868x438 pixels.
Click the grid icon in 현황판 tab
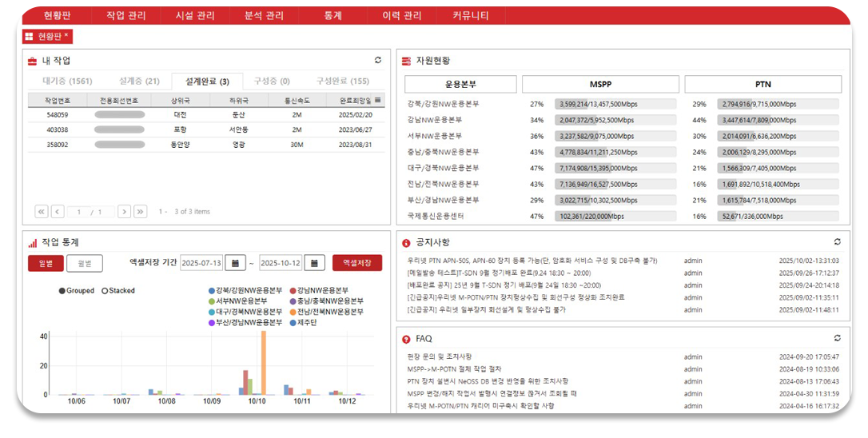point(29,37)
